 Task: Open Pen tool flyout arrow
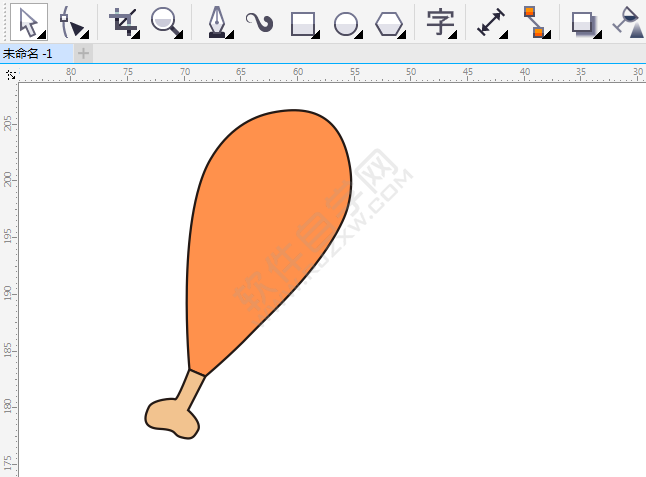point(229,35)
